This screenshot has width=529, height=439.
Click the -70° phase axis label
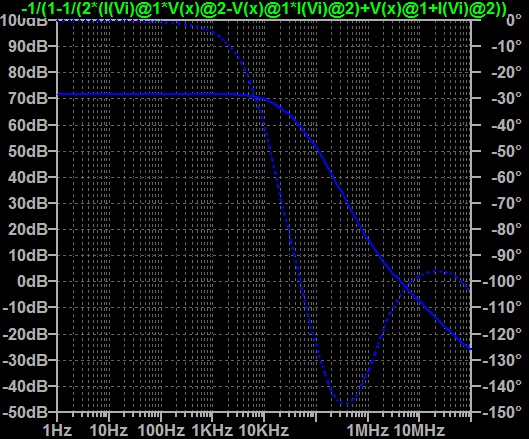click(x=507, y=203)
